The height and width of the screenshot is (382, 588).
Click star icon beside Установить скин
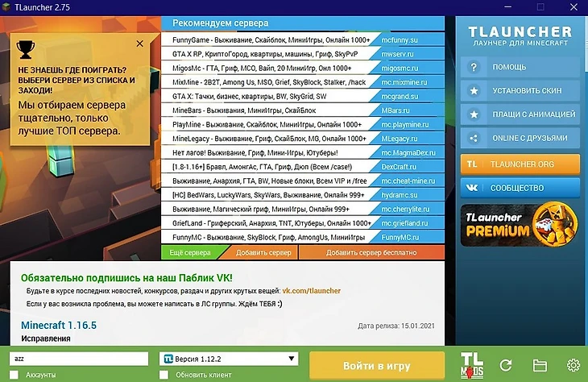point(474,91)
